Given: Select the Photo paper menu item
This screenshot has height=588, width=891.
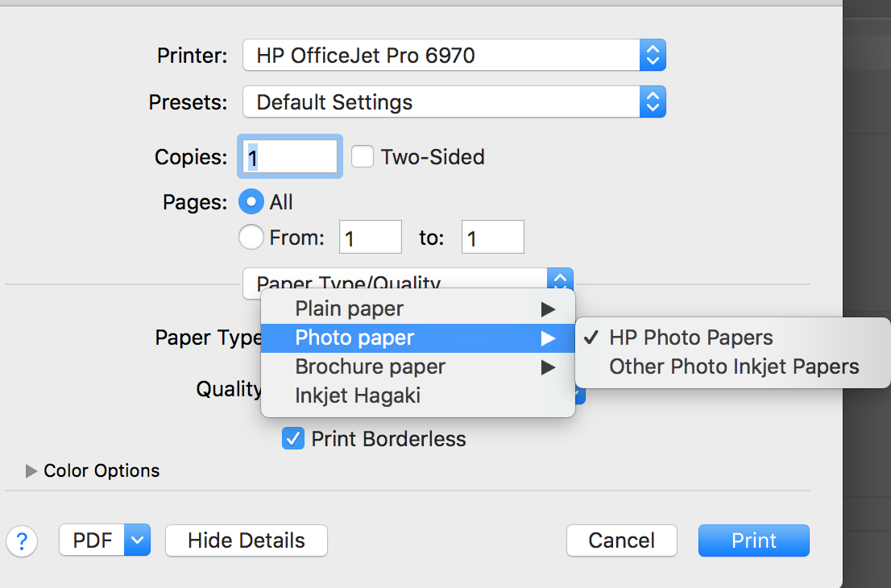Looking at the screenshot, I should pos(354,338).
